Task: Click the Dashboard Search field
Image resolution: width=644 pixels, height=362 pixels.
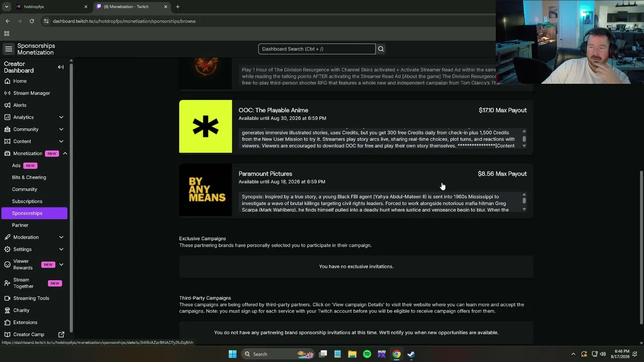Action: click(x=317, y=49)
